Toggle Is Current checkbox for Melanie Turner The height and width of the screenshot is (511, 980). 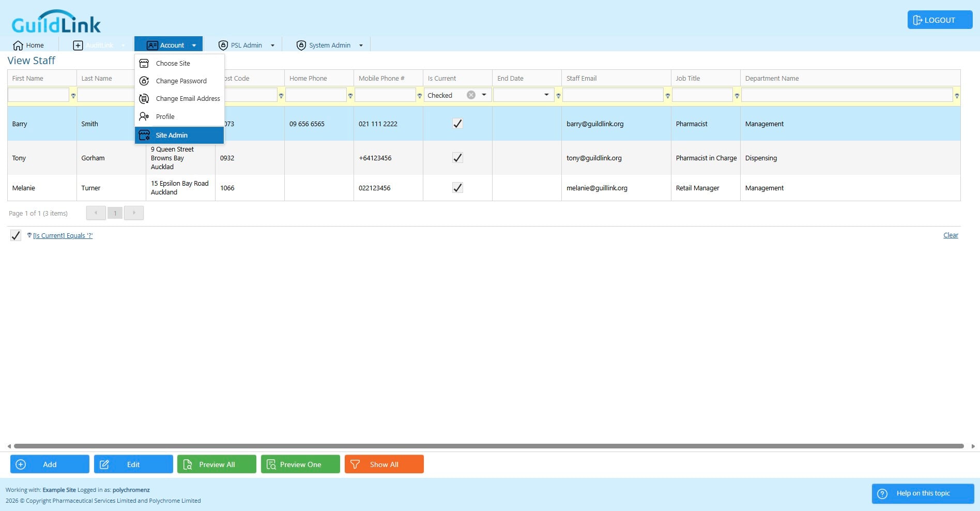[457, 188]
